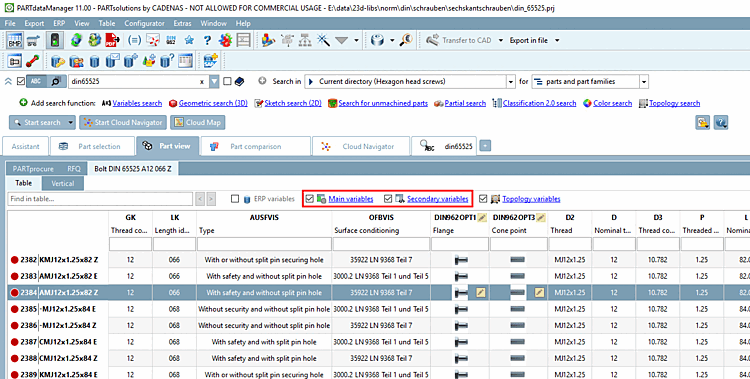Uncheck the Main variables checkbox
This screenshot has height=379, width=750.
[x=310, y=199]
